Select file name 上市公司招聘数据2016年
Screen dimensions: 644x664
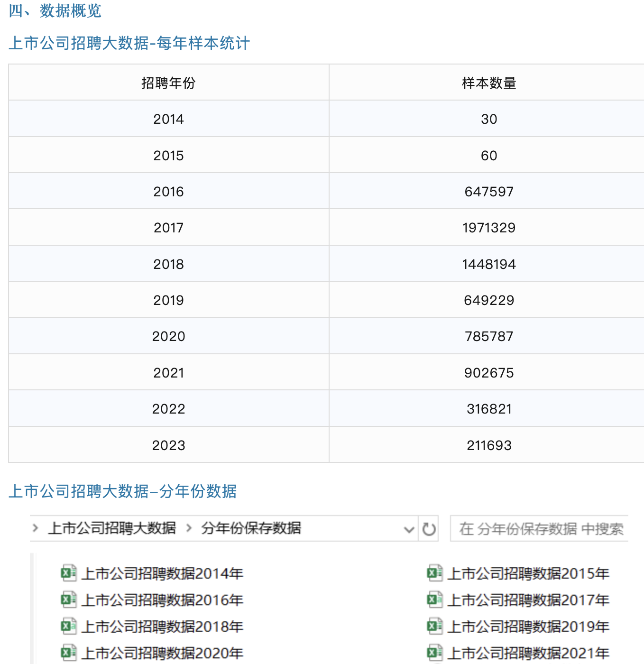(162, 600)
